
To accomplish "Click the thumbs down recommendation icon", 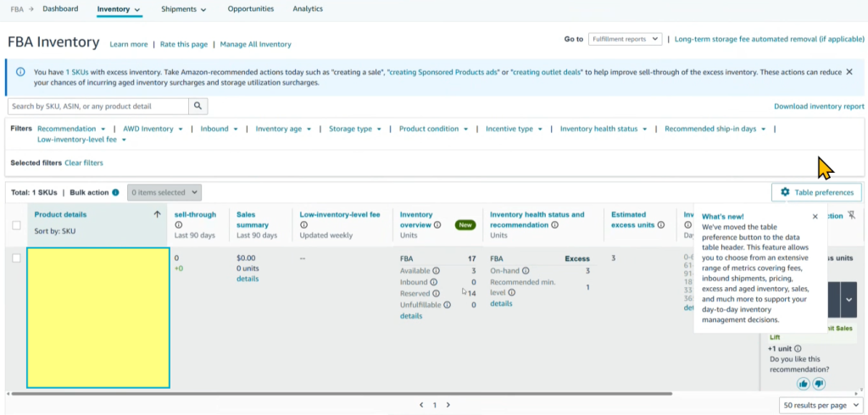I will tap(819, 384).
